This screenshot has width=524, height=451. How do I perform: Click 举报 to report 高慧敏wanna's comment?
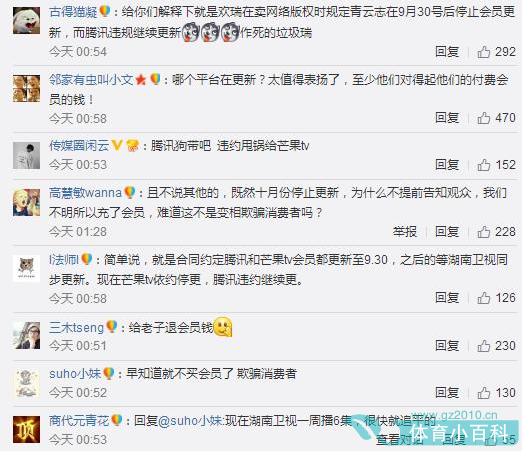coord(405,232)
